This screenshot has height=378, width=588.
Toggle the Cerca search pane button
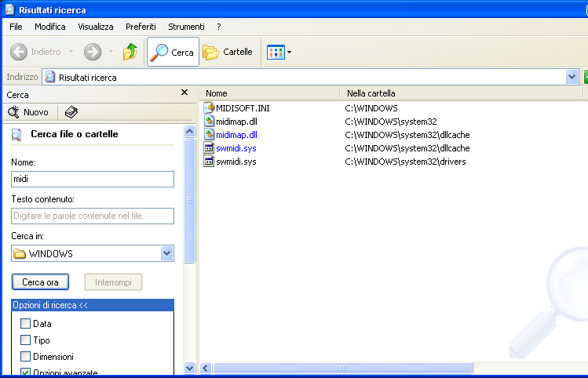coord(173,52)
